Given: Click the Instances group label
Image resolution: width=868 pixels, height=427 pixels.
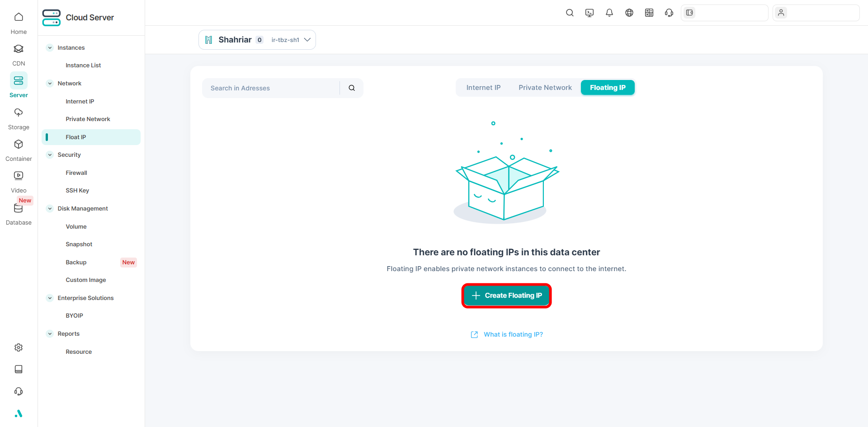Looking at the screenshot, I should point(71,48).
